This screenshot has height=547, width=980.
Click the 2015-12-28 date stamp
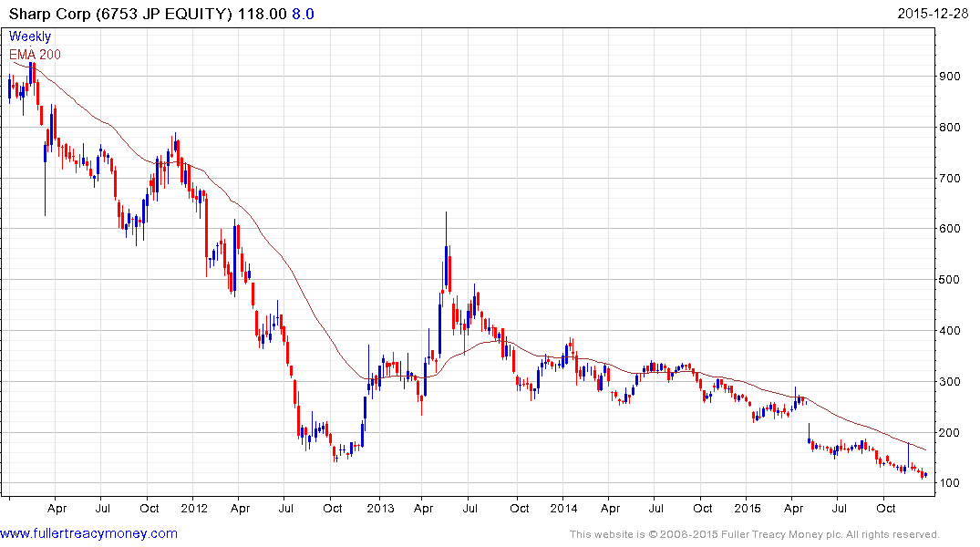click(x=933, y=13)
